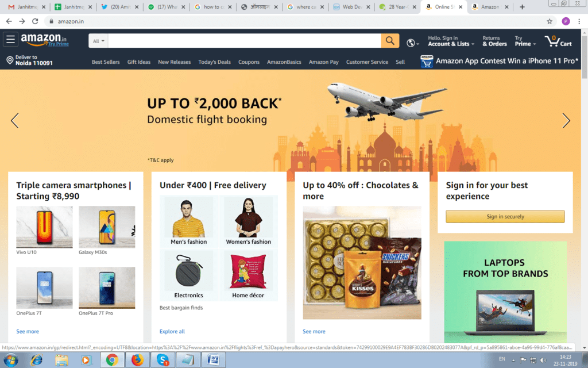The width and height of the screenshot is (588, 368).
Task: Show next banner with right arrow
Action: tap(566, 121)
